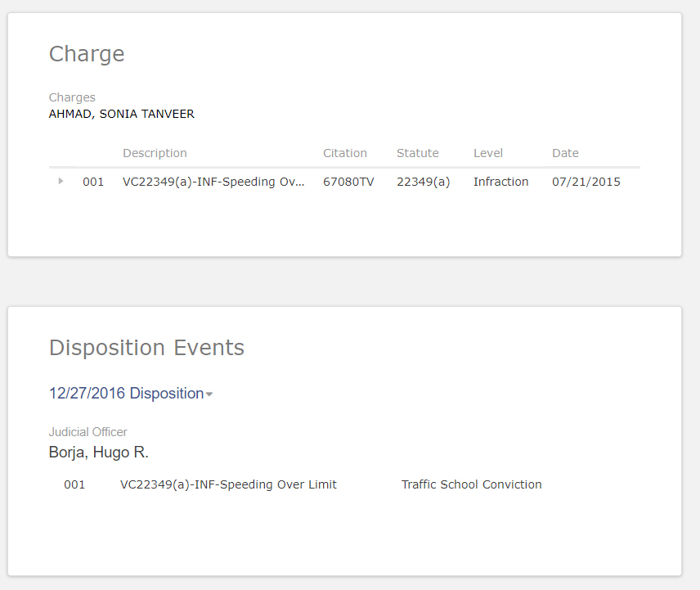The image size is (700, 590).
Task: Click the Charge section heading
Action: tap(87, 54)
